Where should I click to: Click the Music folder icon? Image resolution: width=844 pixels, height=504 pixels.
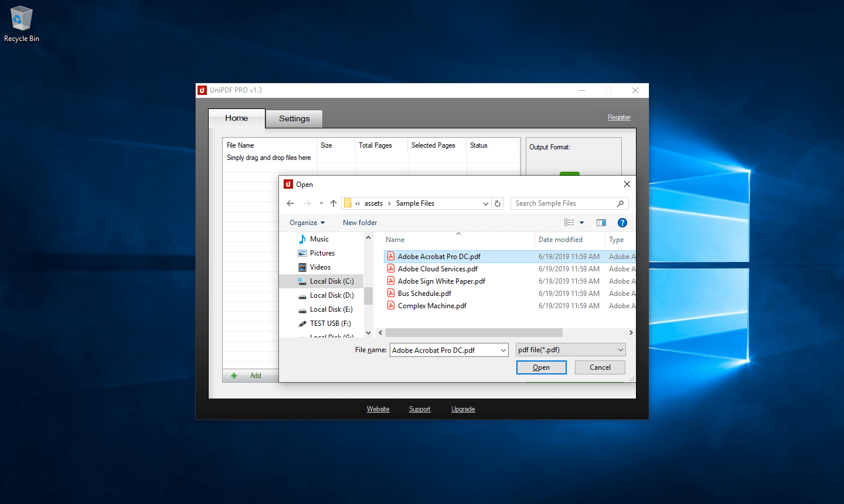pyautogui.click(x=302, y=239)
